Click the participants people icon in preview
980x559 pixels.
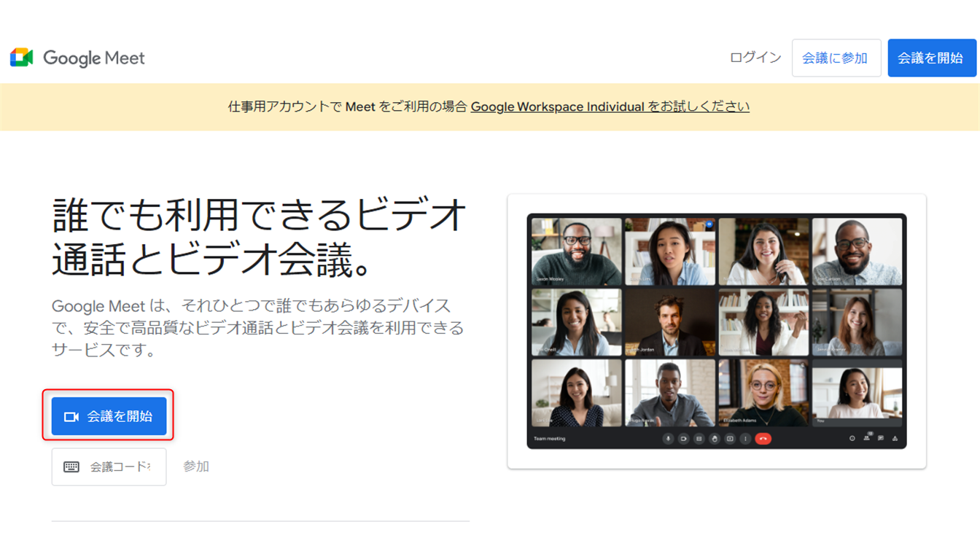pyautogui.click(x=866, y=438)
